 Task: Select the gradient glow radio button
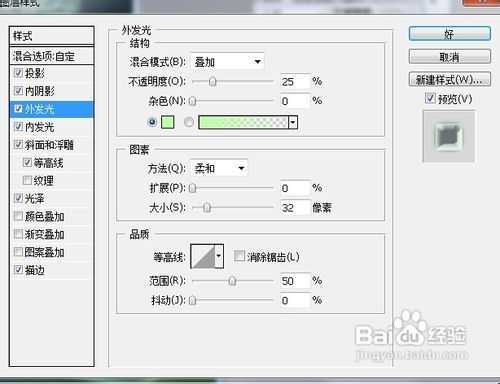[189, 122]
